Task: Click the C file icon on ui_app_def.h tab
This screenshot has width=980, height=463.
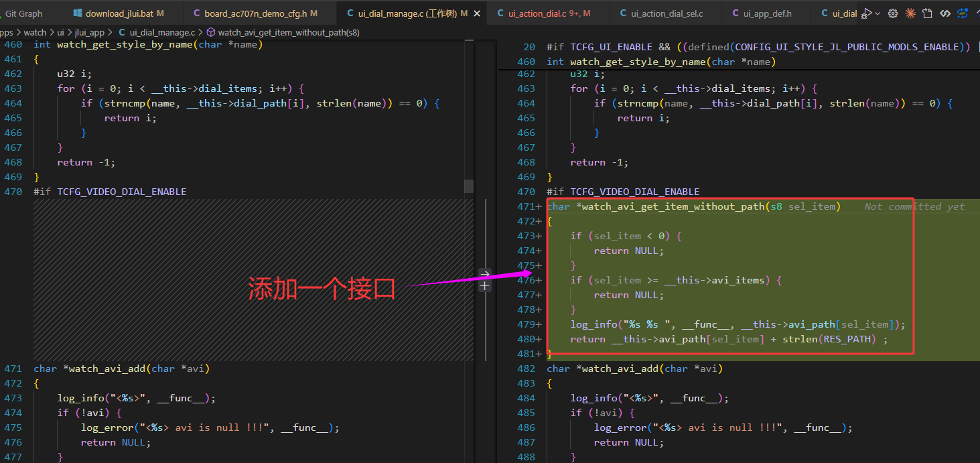Action: pos(736,13)
